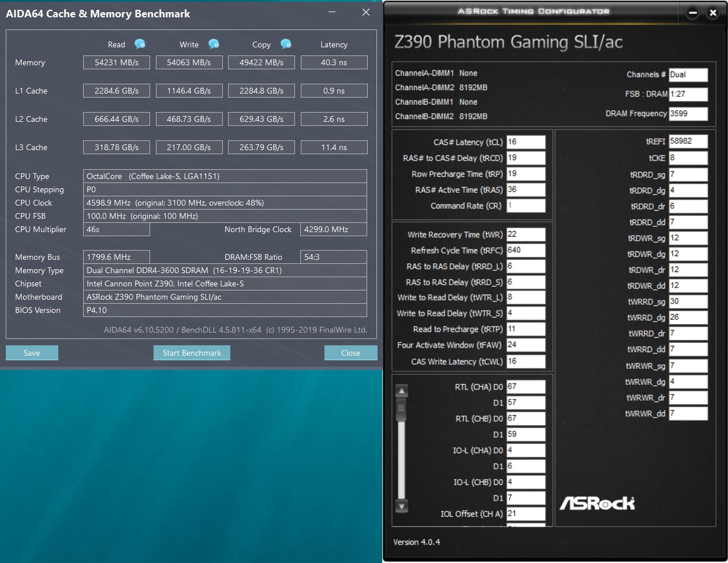The width and height of the screenshot is (728, 563).
Task: Click the CPU Clock value 4598.9 MHz
Action: tap(225, 203)
